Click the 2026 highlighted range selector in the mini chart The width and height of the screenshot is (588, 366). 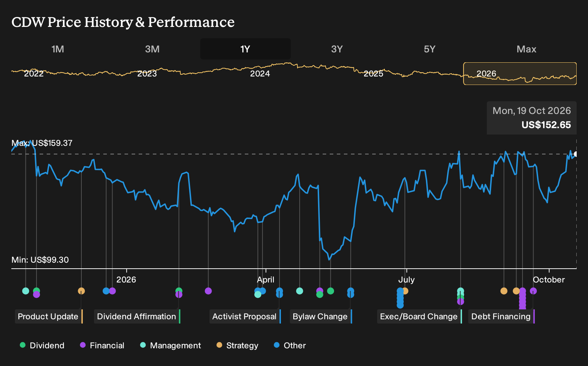[520, 74]
